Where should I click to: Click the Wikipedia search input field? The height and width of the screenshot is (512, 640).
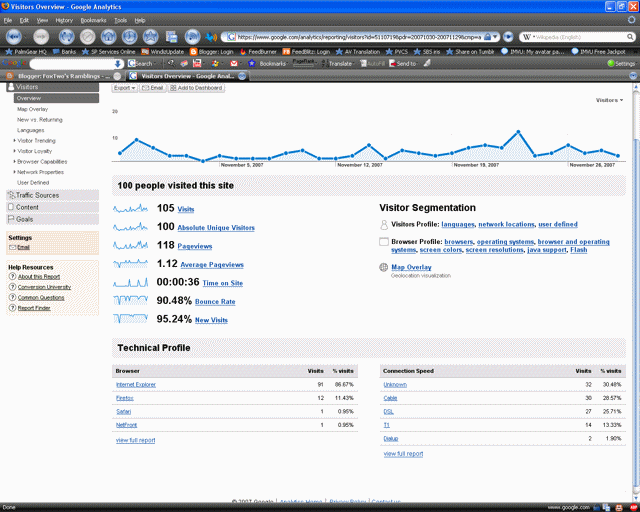pyautogui.click(x=578, y=37)
